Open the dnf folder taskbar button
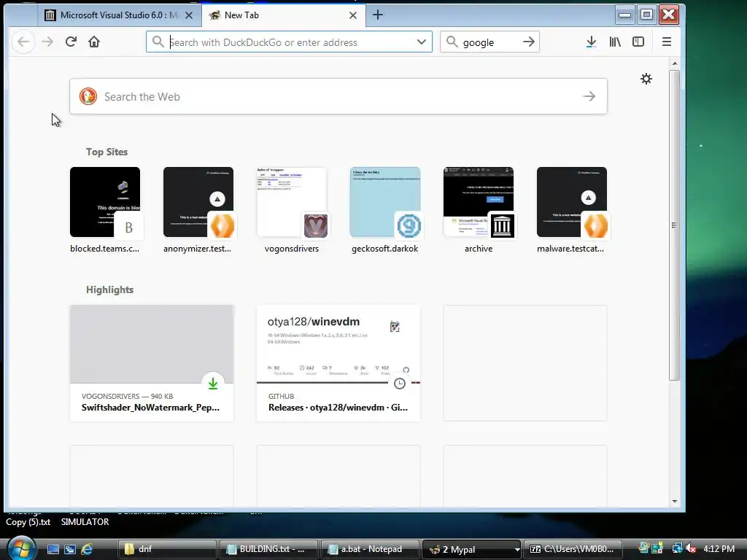Viewport: 747px width, 560px height. (x=167, y=549)
